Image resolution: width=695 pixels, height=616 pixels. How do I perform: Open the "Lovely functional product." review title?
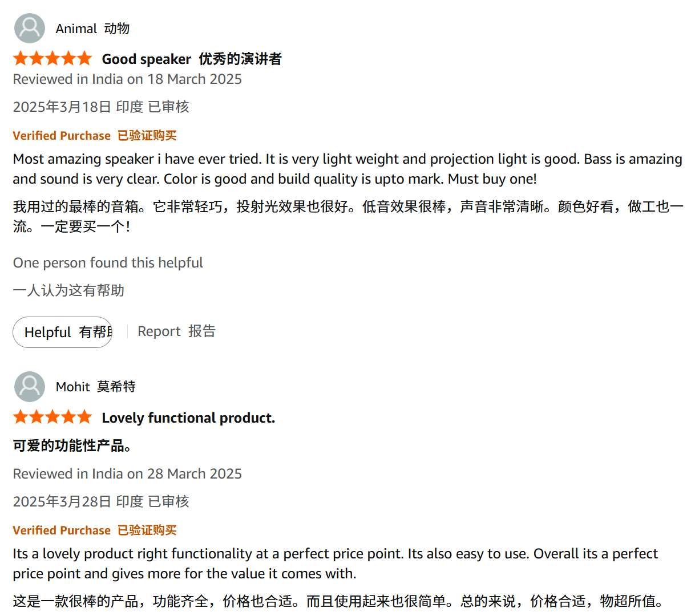tap(188, 418)
